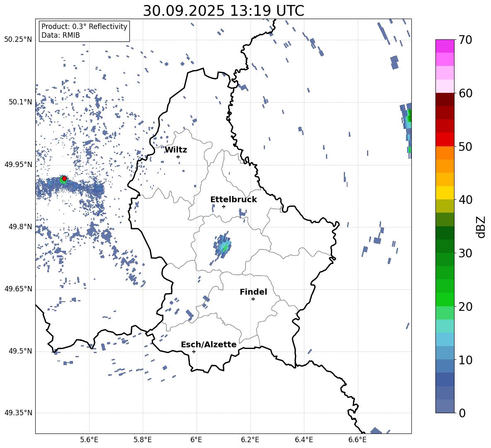The image size is (491, 448).
Task: Click the Findel station cross marker
Action: click(x=253, y=299)
